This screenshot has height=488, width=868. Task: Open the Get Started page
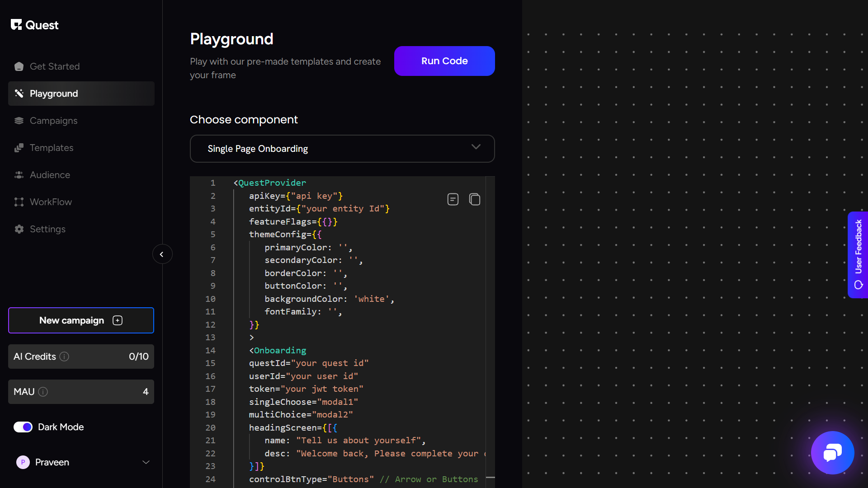pyautogui.click(x=54, y=66)
